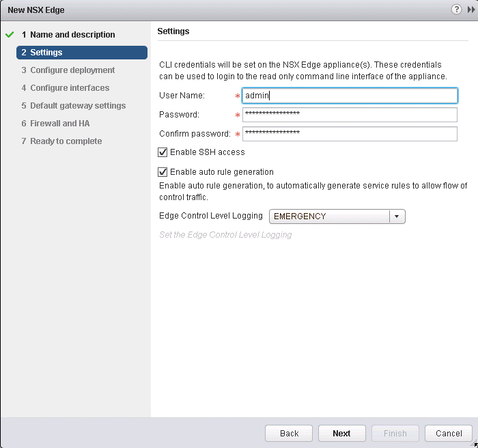Toggle the Enable SSH access checkbox
The image size is (478, 448).
coord(163,152)
